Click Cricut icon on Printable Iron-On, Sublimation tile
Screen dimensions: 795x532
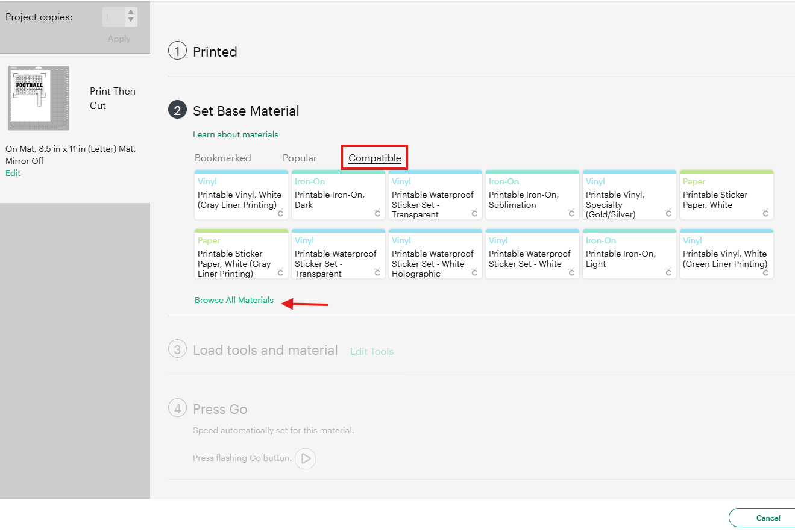click(x=572, y=213)
